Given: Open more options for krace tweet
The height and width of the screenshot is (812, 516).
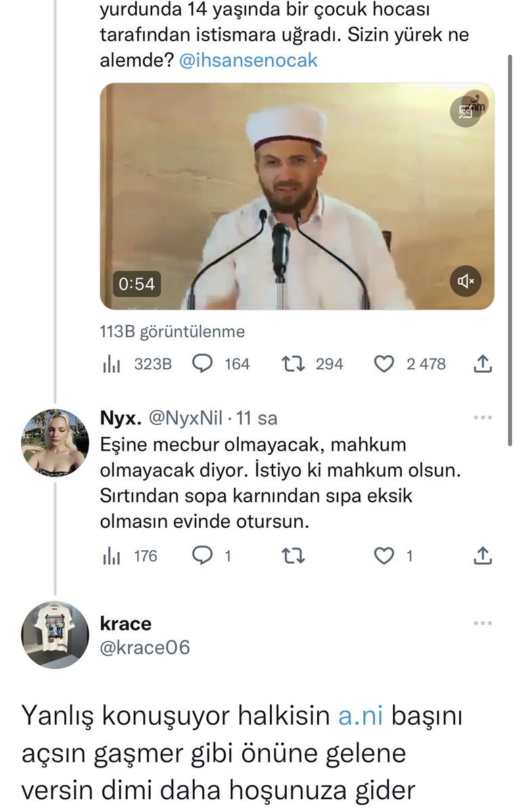Looking at the screenshot, I should click(482, 623).
